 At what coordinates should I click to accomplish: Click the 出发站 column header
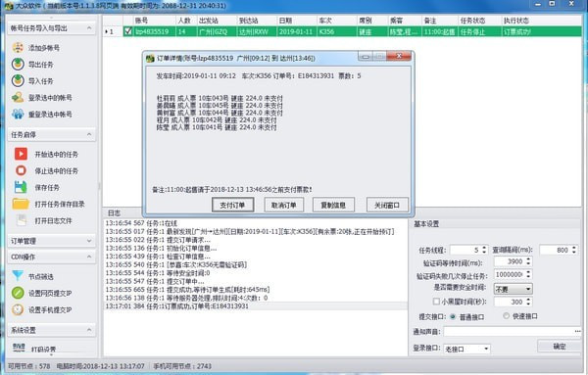218,21
